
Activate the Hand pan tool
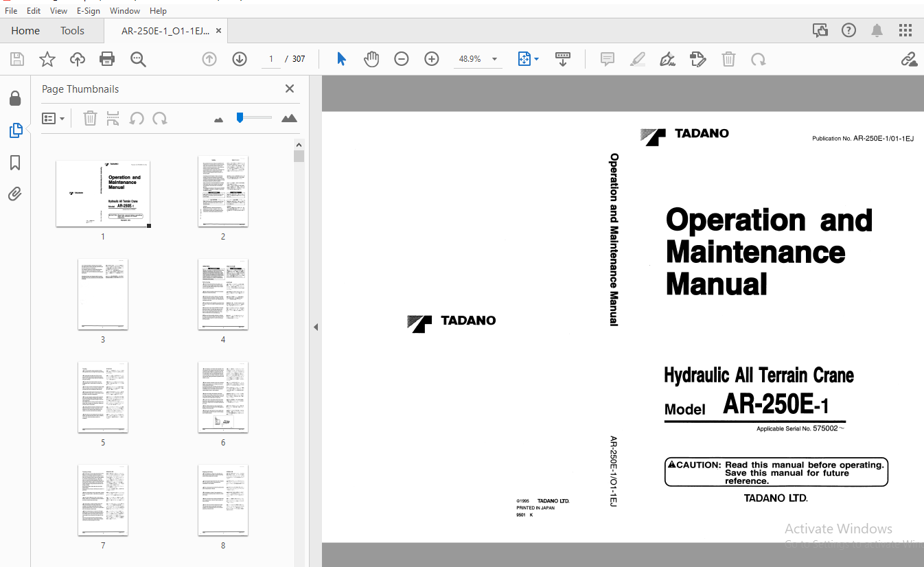(x=371, y=59)
